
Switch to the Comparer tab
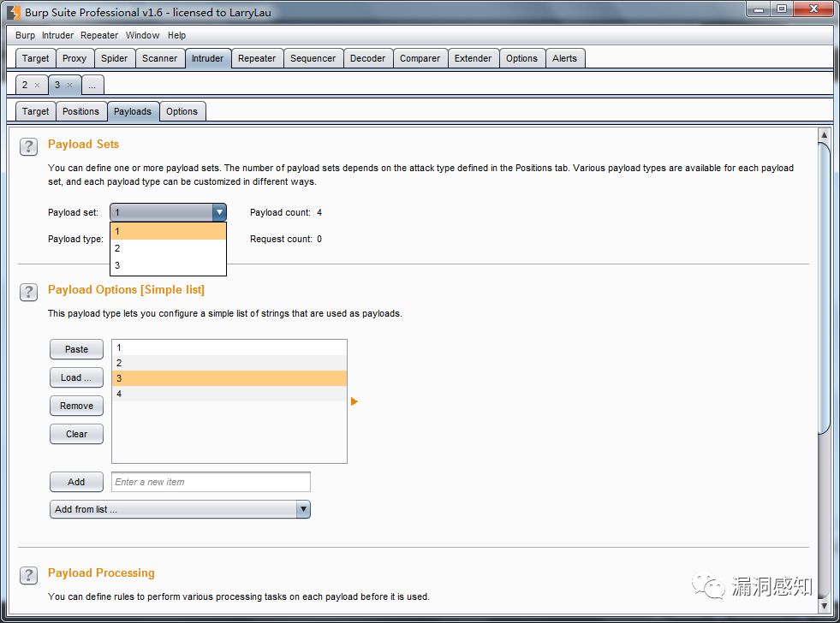point(420,58)
